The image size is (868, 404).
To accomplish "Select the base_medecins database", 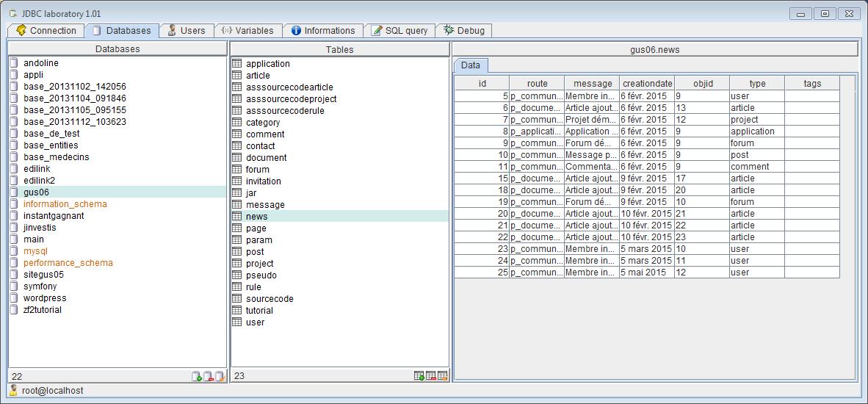I will [x=117, y=156].
